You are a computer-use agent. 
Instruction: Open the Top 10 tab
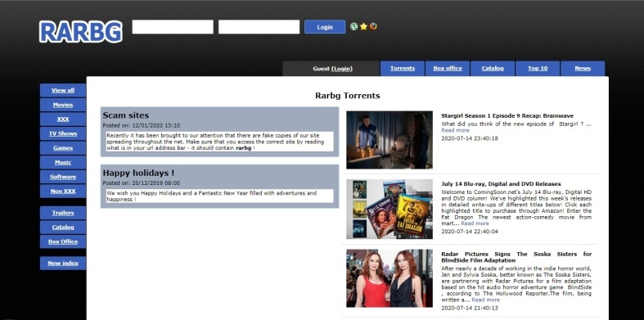[538, 68]
